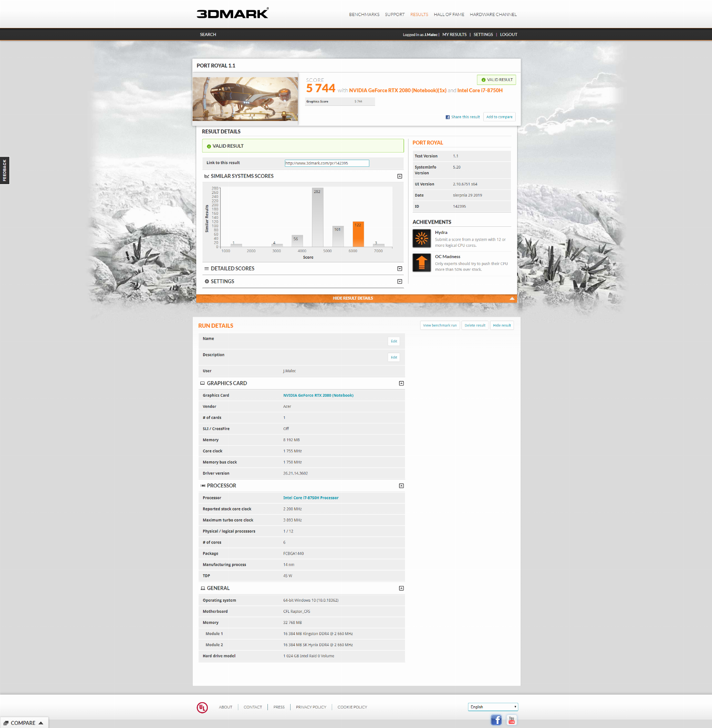Viewport: 712px width, 728px height.
Task: Click the OC Madness achievement icon
Action: (422, 262)
